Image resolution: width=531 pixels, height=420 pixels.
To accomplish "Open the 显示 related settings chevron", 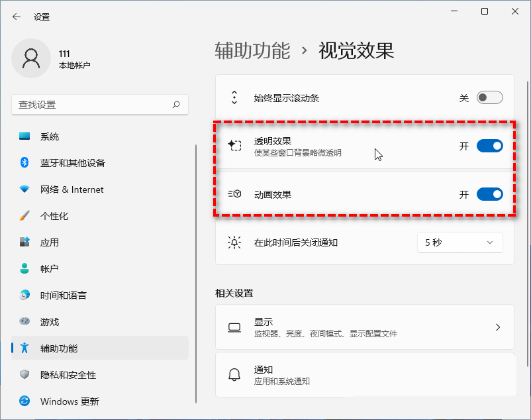I will 498,327.
